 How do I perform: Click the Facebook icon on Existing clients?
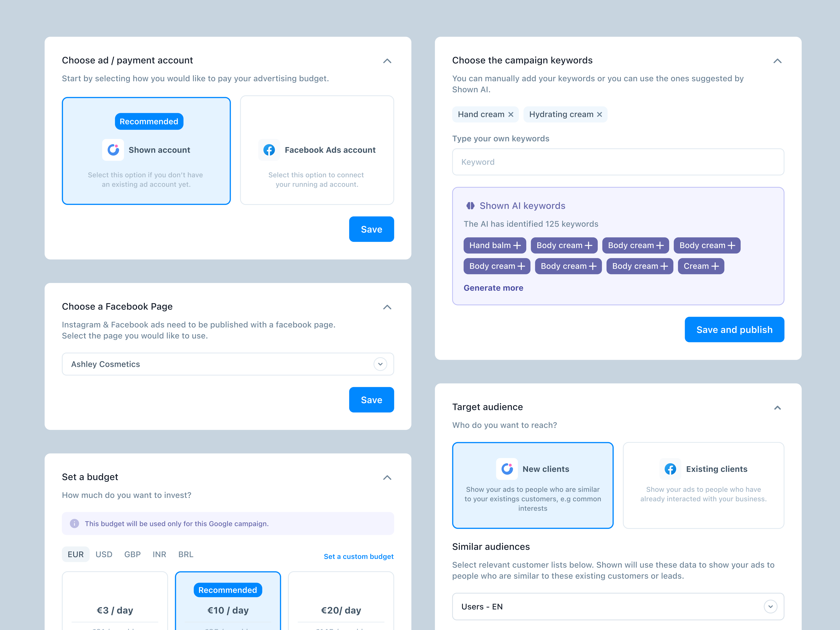pos(670,469)
